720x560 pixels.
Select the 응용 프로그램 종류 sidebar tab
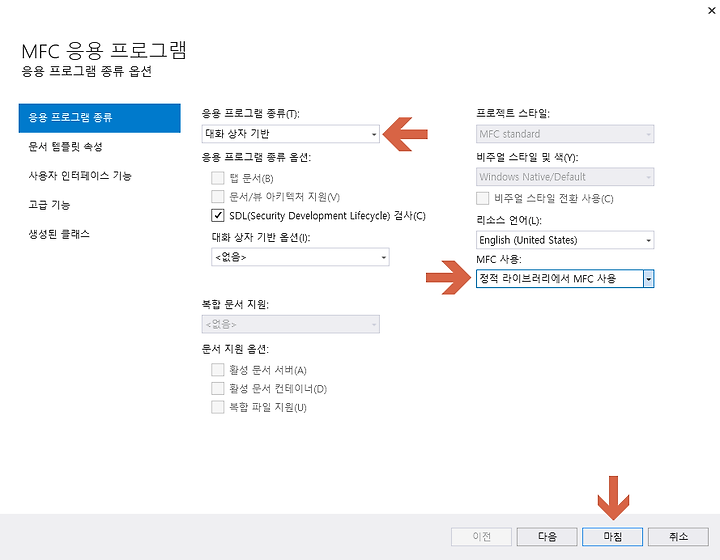[99, 118]
